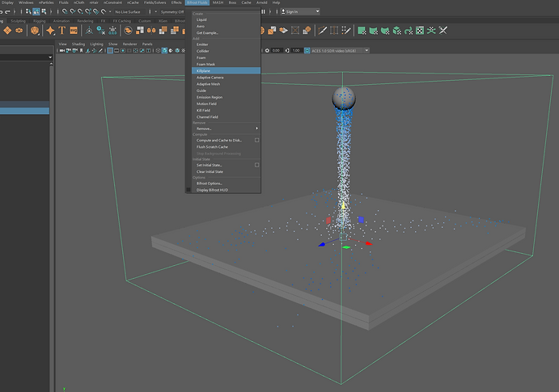
Task: Open the Symmetry: Off dropdown
Action: tap(172, 12)
